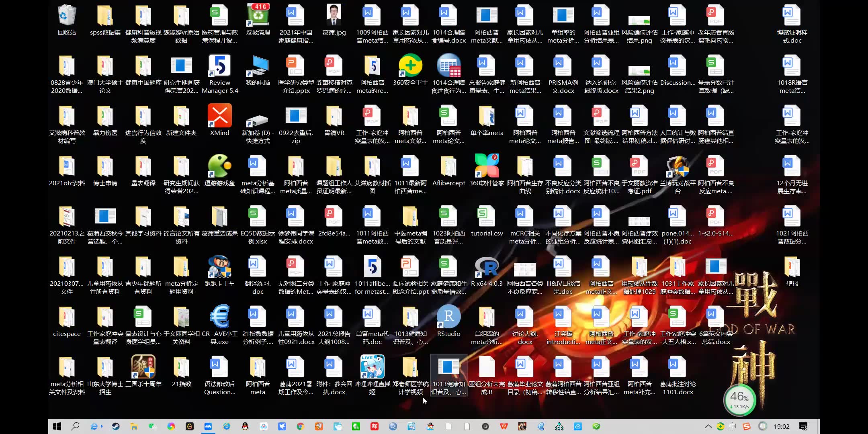The height and width of the screenshot is (434, 868).
Task: Open Steam from the taskbar
Action: [116, 426]
